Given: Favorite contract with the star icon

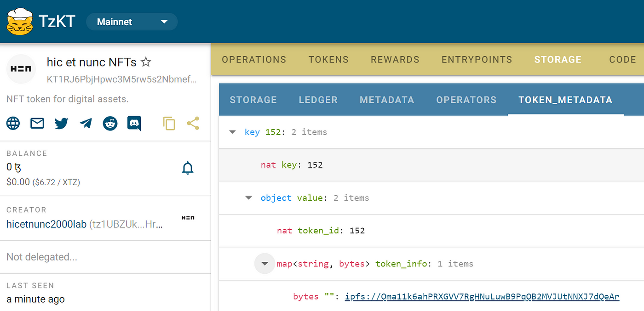Looking at the screenshot, I should point(146,62).
